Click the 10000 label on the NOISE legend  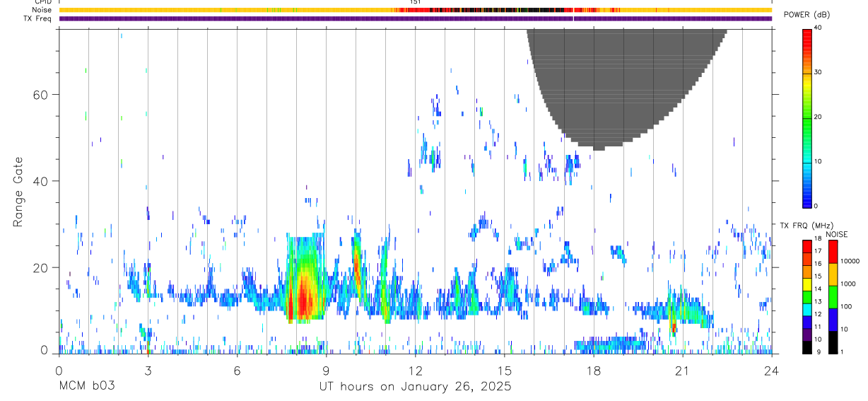tap(852, 261)
